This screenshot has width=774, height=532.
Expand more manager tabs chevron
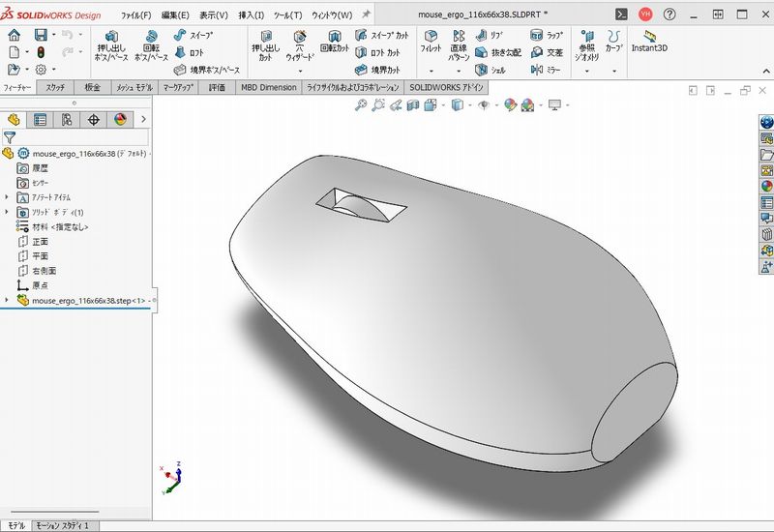point(143,119)
